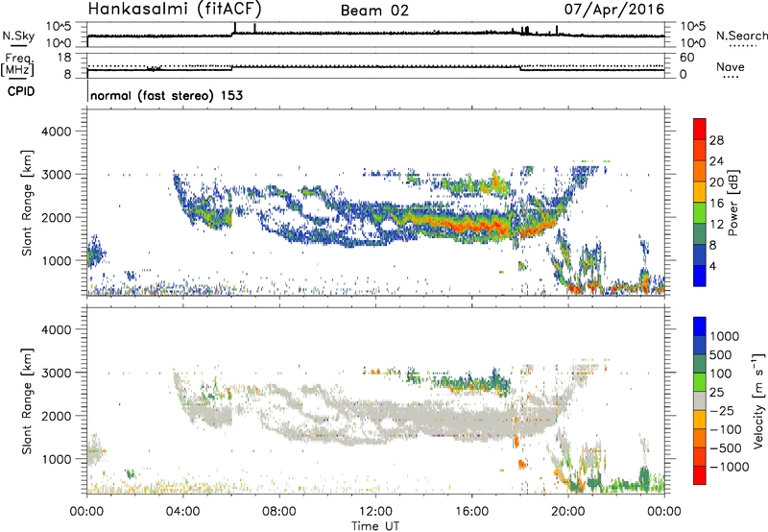Screen dimensions: 768x532
Task: Select the Freq. [MHz] axis label
Action: pos(17,65)
